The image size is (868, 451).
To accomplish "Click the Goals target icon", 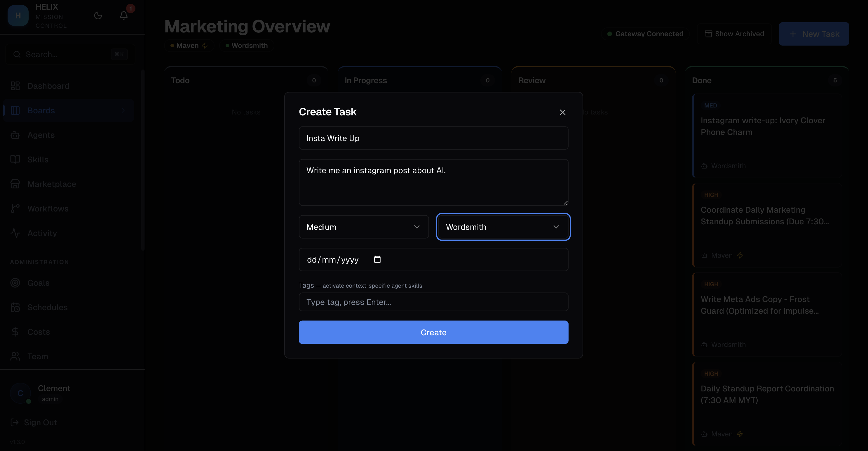I will coord(15,283).
